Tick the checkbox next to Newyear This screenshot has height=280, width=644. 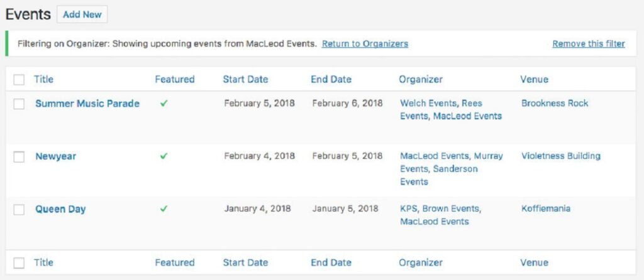[x=19, y=157]
